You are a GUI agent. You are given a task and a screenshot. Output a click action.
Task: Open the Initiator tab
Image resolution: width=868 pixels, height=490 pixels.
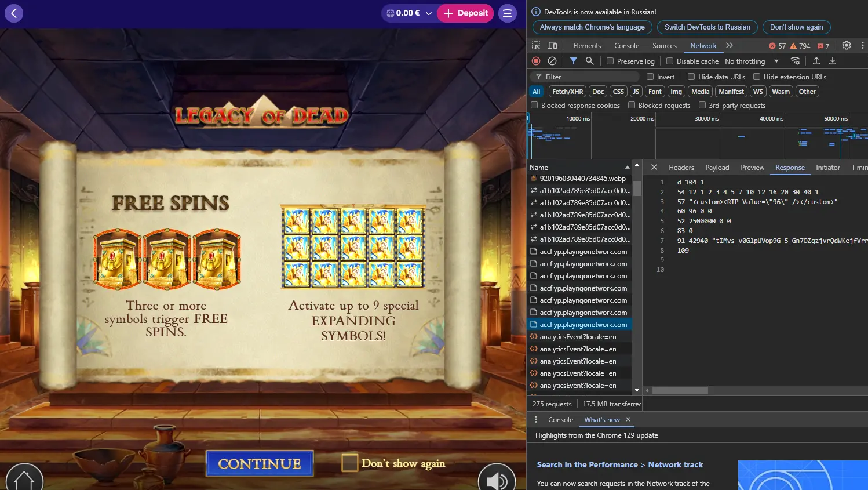click(828, 167)
